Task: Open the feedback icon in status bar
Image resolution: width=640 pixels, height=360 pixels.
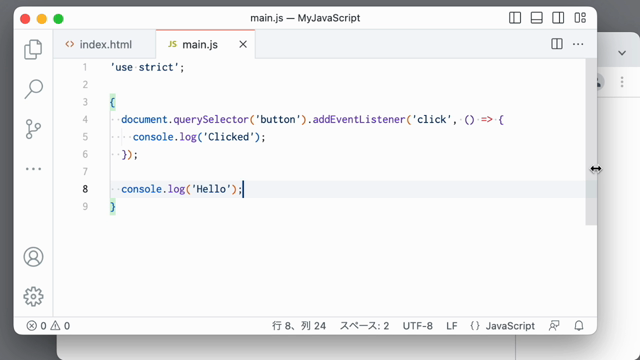Action: point(554,326)
